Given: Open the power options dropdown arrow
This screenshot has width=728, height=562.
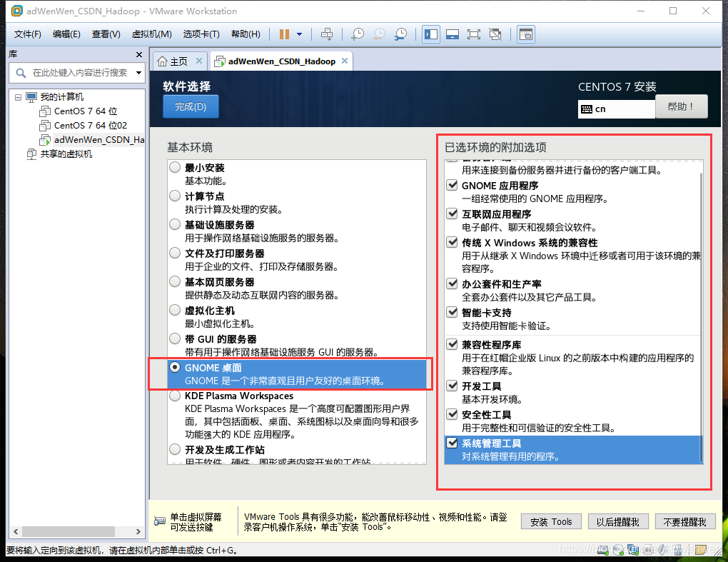Looking at the screenshot, I should pos(300,34).
